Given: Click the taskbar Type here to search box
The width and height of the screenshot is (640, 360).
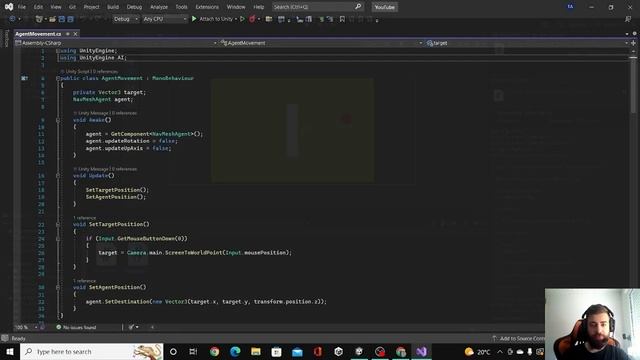Looking at the screenshot, I should click(x=91, y=351).
